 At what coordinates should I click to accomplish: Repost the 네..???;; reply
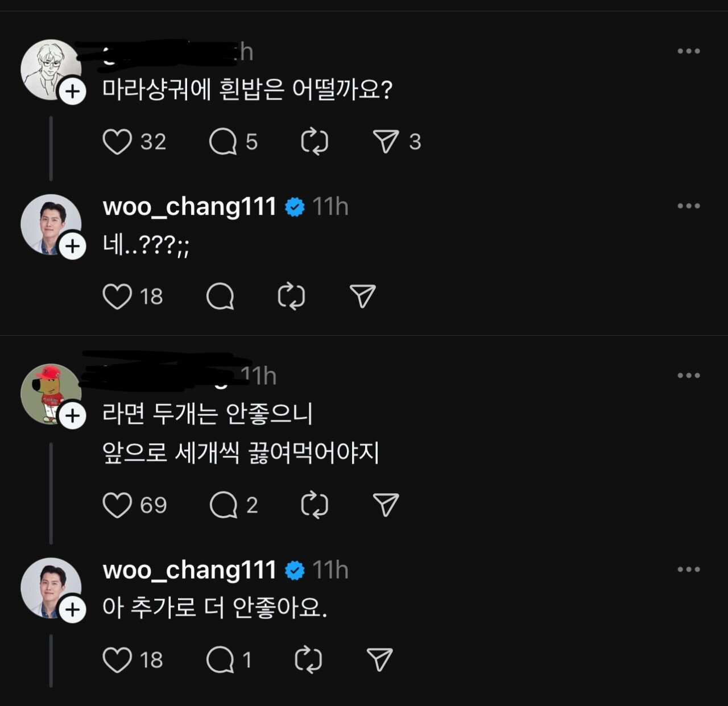click(291, 296)
